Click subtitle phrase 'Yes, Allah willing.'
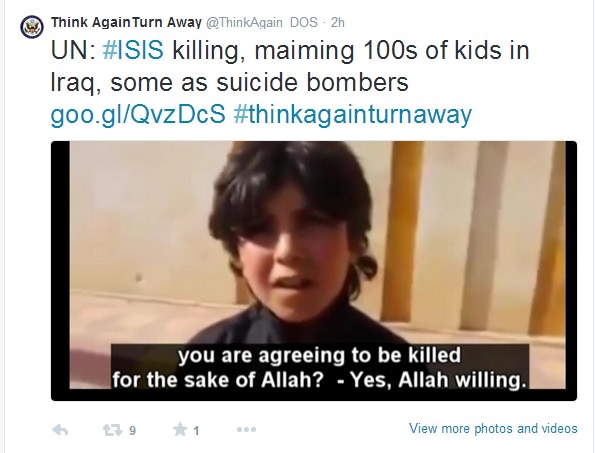The height and width of the screenshot is (453, 595). (438, 379)
